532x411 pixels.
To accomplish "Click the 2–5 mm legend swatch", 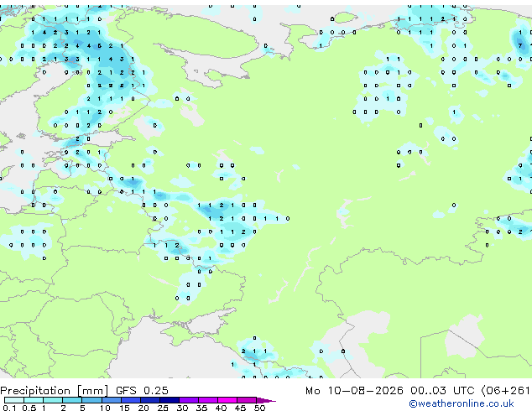I will [x=72, y=400].
